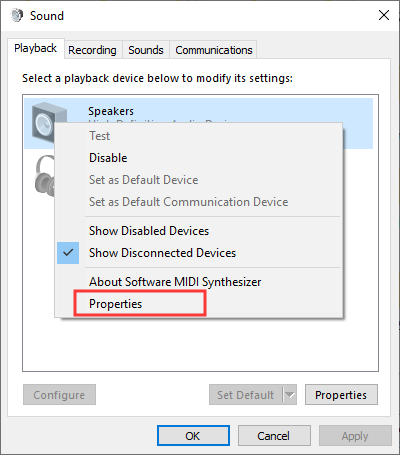Choose Properties in the context menu
Image resolution: width=400 pixels, height=455 pixels.
[115, 304]
